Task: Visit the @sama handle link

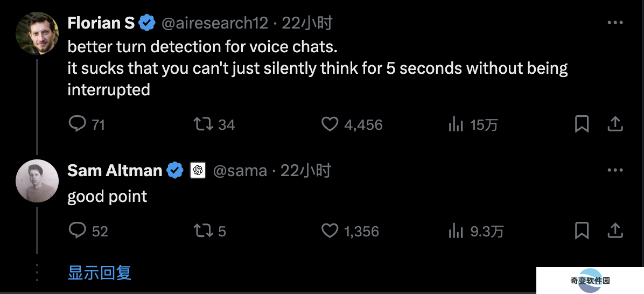Action: pos(240,170)
